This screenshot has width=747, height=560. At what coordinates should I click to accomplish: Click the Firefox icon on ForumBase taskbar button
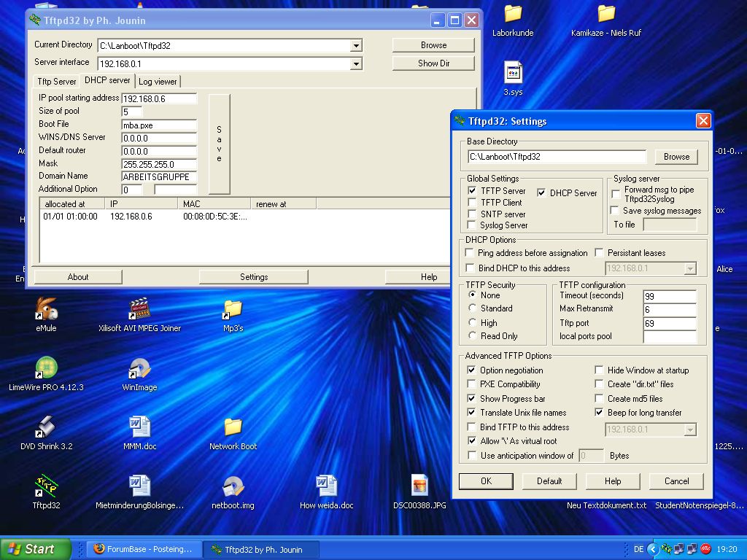(99, 548)
